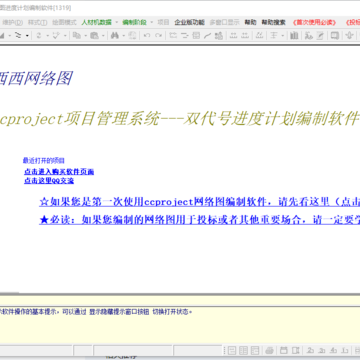
Task: Click the rightmost cross-shaped toolbar icon
Action: [x=349, y=35]
